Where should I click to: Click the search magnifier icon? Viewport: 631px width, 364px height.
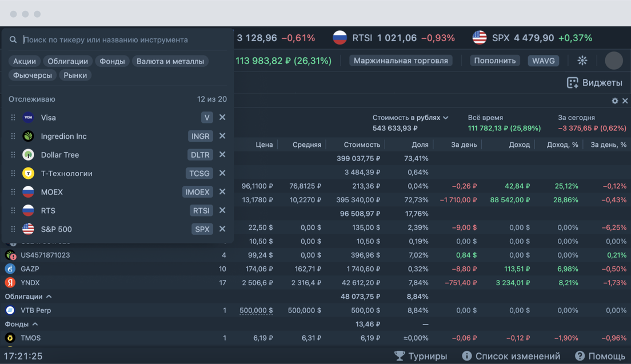(x=13, y=39)
